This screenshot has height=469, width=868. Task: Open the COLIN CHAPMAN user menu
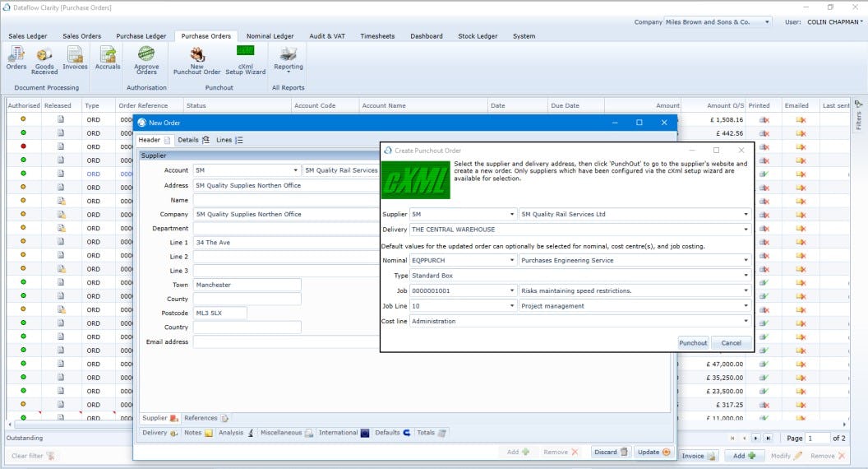click(834, 22)
